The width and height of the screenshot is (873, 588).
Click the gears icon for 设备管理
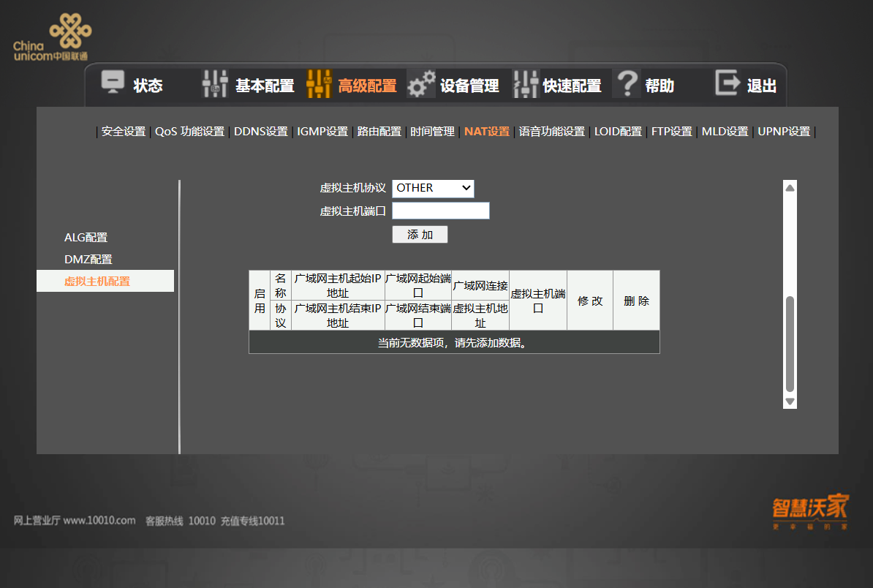click(x=421, y=84)
